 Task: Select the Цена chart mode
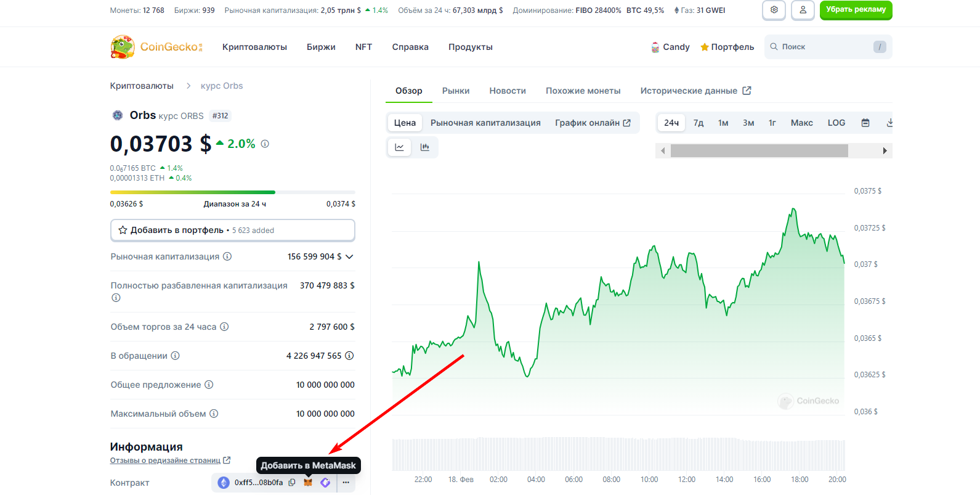coord(405,123)
